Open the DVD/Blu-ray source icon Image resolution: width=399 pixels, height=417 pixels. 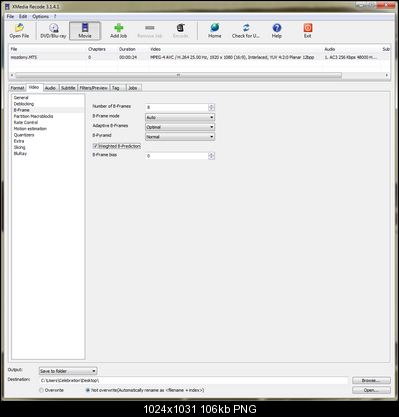(53, 31)
